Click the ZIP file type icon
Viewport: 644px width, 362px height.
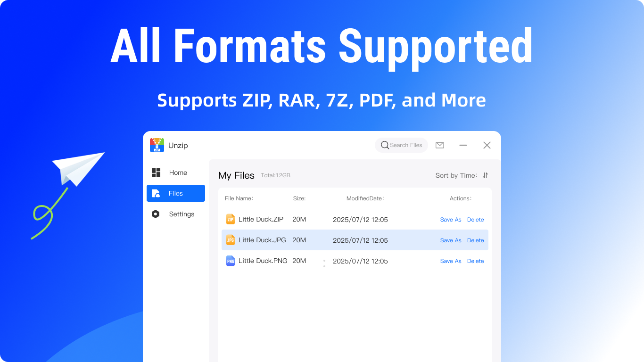click(x=231, y=219)
